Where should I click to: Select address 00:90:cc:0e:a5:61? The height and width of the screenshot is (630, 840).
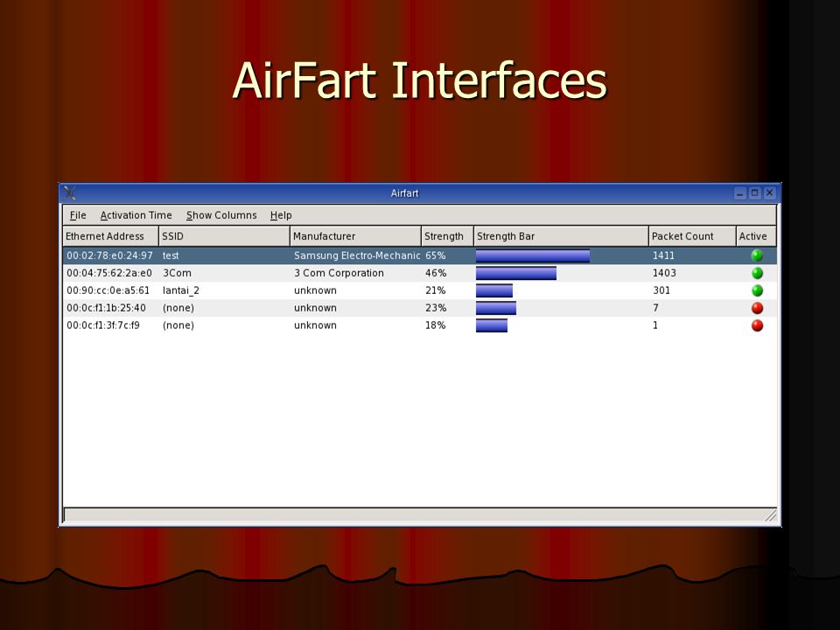click(108, 290)
